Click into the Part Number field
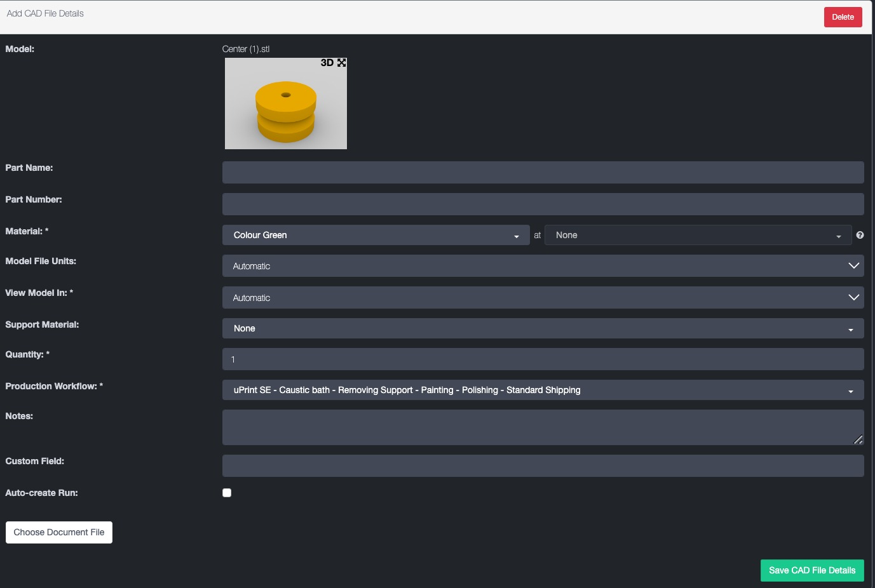This screenshot has height=588, width=875. [x=543, y=204]
